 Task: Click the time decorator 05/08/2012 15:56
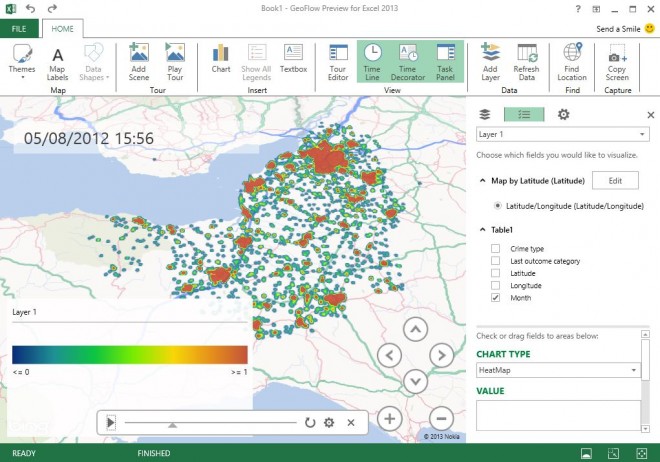[89, 138]
